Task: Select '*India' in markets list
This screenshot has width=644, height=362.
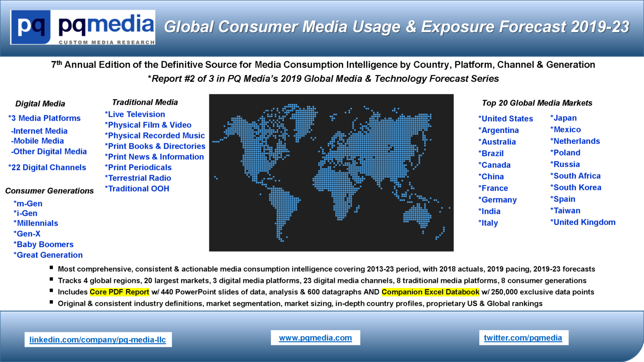Action: click(x=489, y=211)
